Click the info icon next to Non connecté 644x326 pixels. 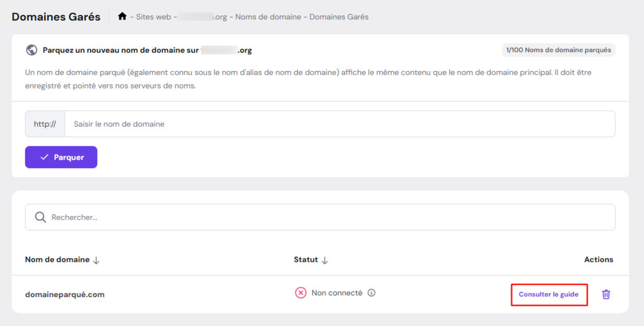[x=371, y=293]
